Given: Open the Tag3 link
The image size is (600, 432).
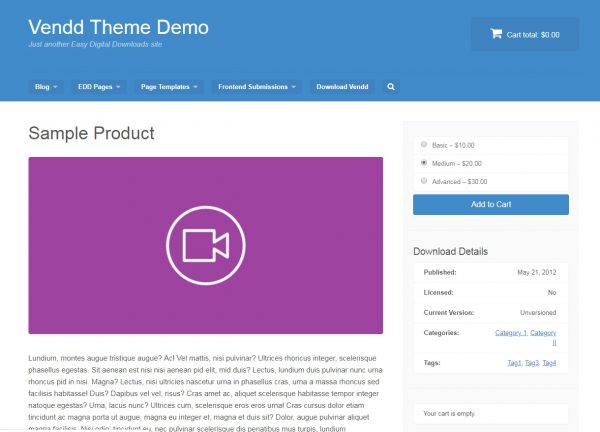Looking at the screenshot, I should 532,363.
